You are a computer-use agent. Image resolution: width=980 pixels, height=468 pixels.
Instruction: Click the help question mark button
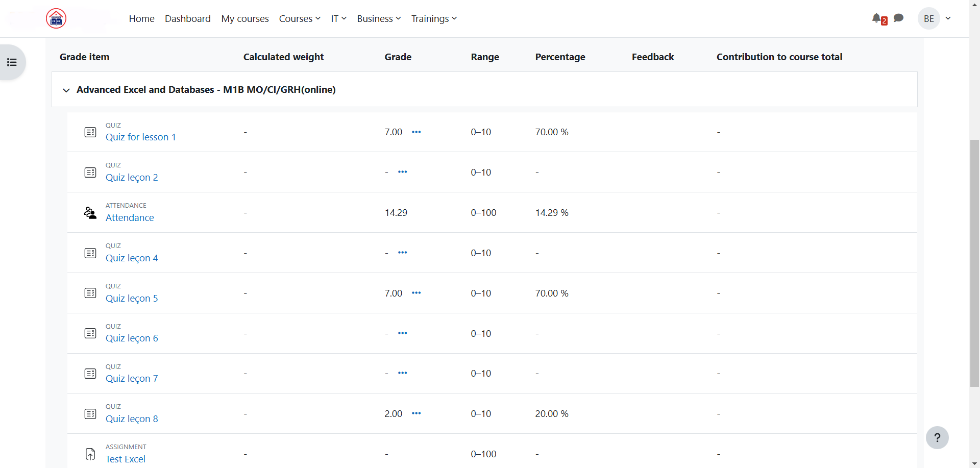[x=937, y=437]
